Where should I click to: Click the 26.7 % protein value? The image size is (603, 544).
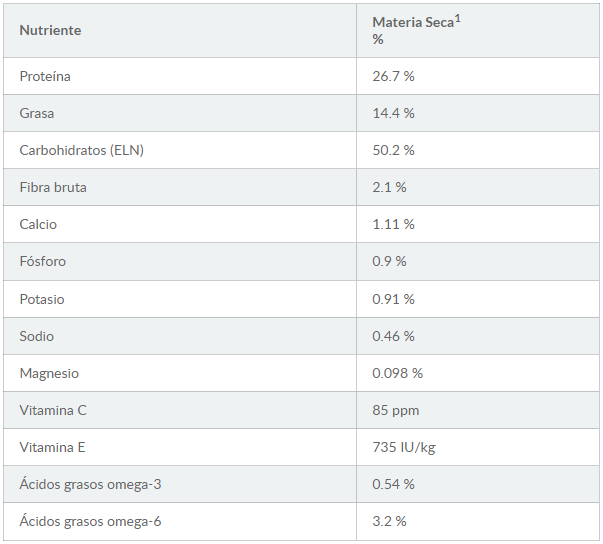click(x=393, y=76)
